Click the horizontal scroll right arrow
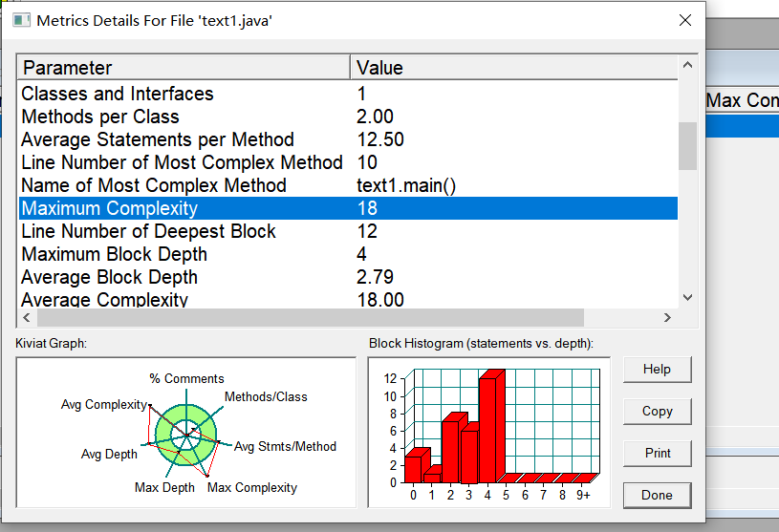The height and width of the screenshot is (532, 779). (668, 318)
